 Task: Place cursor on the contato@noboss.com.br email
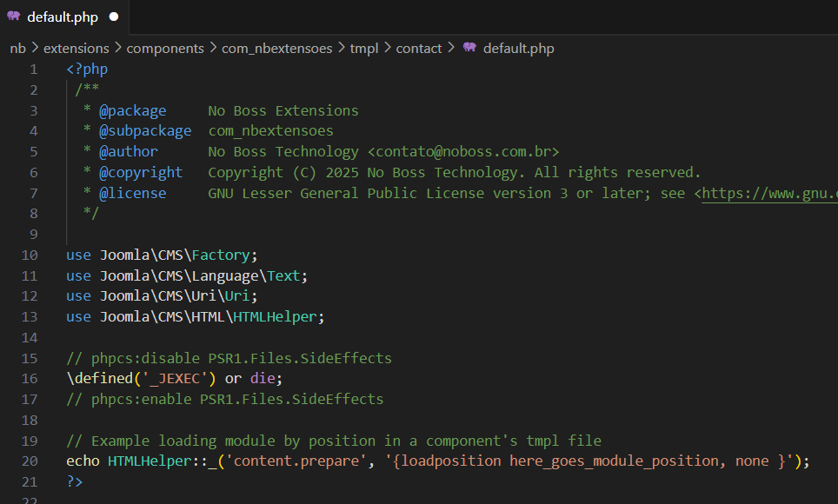pyautogui.click(x=463, y=152)
